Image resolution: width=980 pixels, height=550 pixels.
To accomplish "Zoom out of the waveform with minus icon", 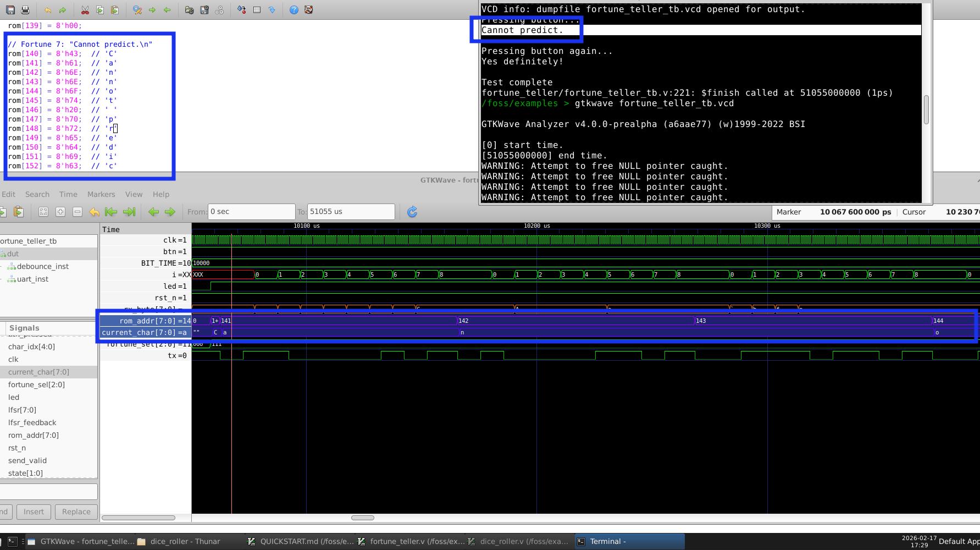I will [77, 212].
